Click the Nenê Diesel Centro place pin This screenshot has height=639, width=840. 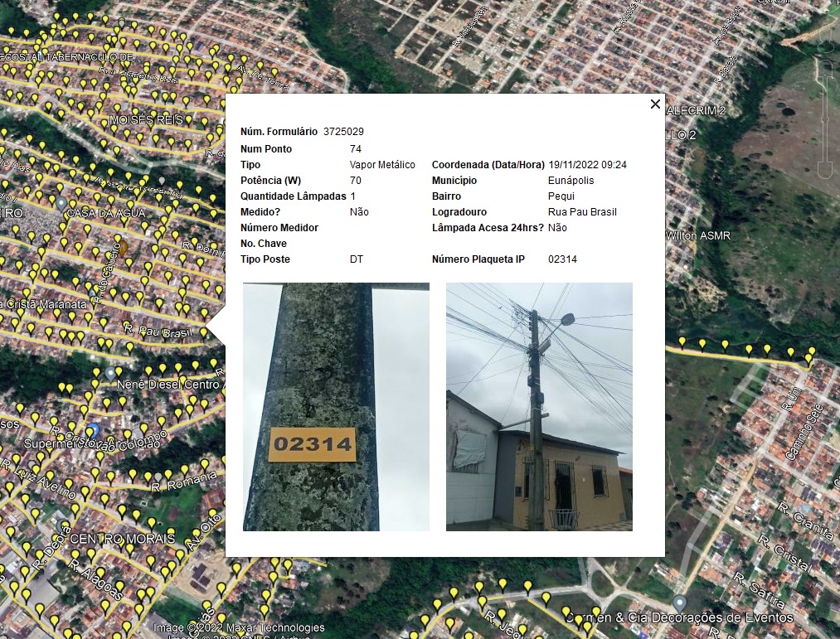(109, 374)
